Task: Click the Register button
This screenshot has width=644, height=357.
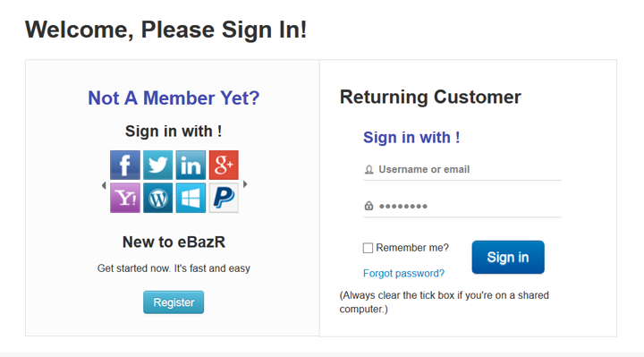Action: click(x=174, y=302)
